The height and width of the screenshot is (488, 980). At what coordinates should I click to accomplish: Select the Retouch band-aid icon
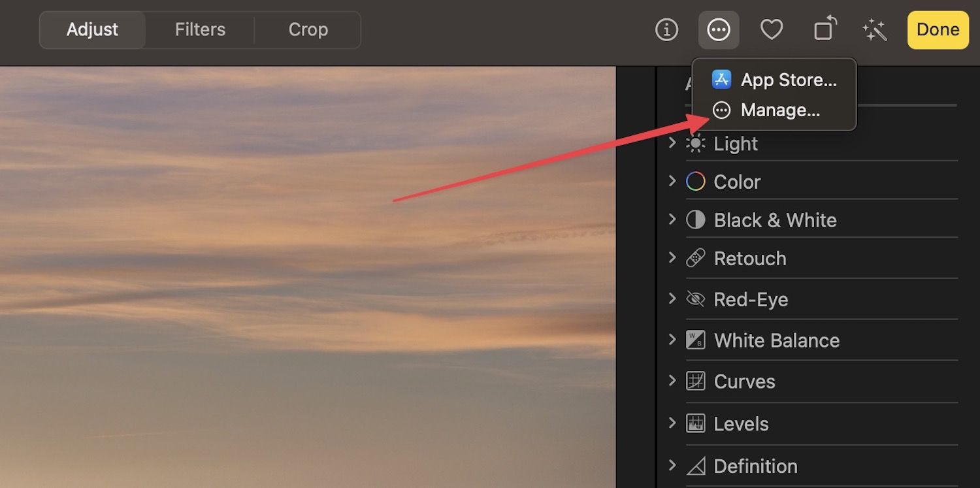point(696,258)
